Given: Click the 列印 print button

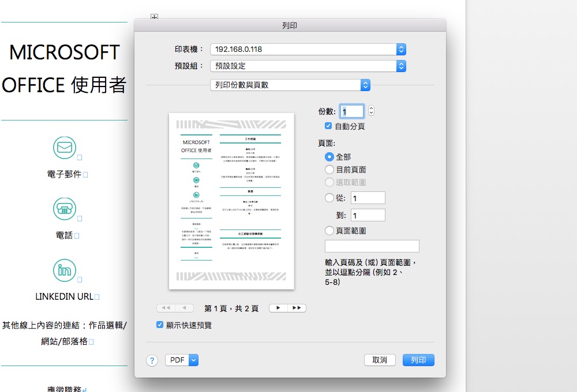Looking at the screenshot, I should pyautogui.click(x=418, y=360).
